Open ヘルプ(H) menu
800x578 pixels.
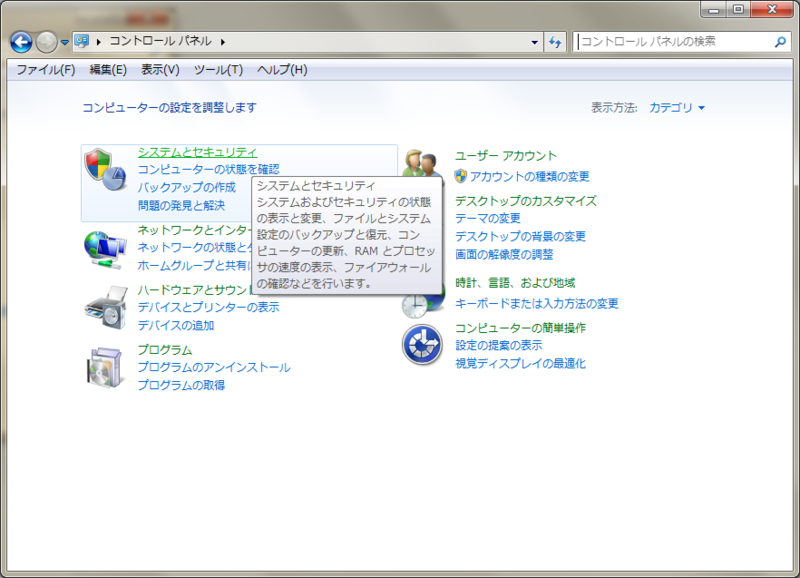[282, 70]
